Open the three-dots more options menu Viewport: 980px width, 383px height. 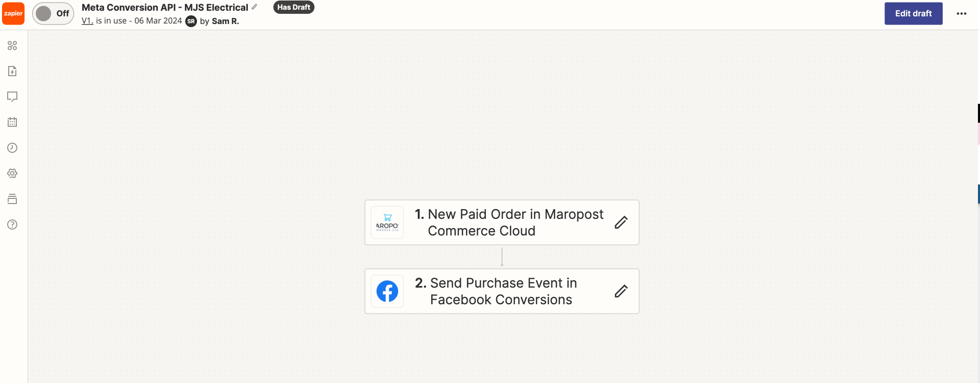tap(961, 14)
